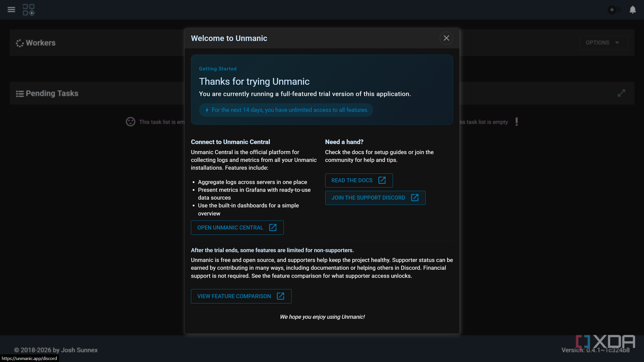Close the Welcome to Unmanic dialog
Screen dimensions: 644x362
coord(446,38)
